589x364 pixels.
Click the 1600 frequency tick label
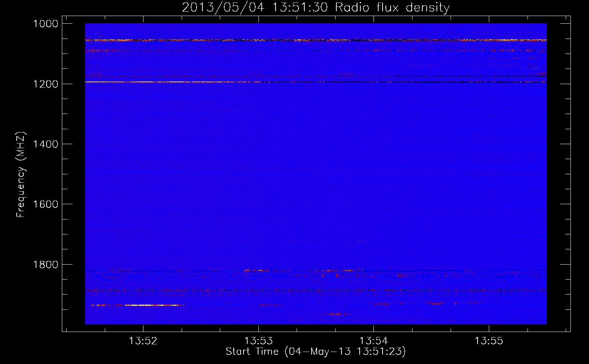46,204
